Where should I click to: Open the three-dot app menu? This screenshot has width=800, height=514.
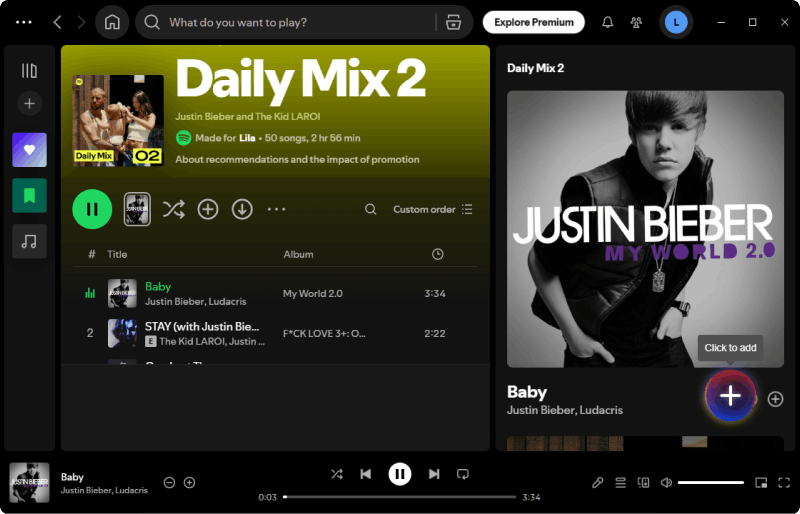click(x=24, y=22)
